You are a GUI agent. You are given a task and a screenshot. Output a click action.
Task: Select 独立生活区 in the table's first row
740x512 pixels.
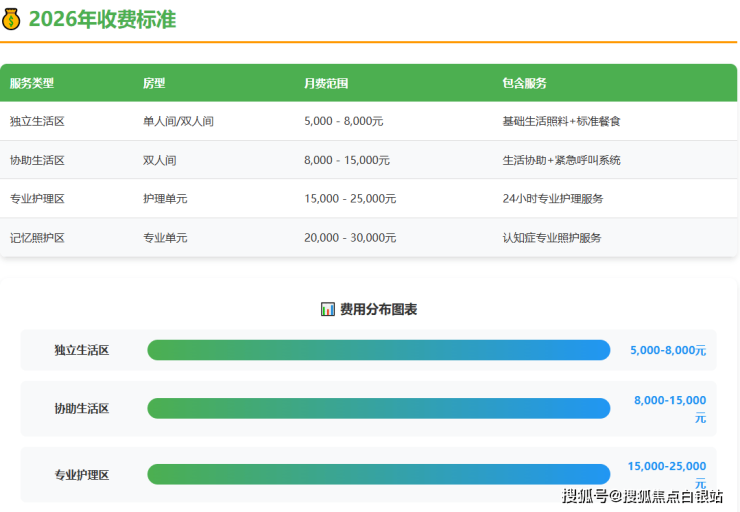coord(37,121)
